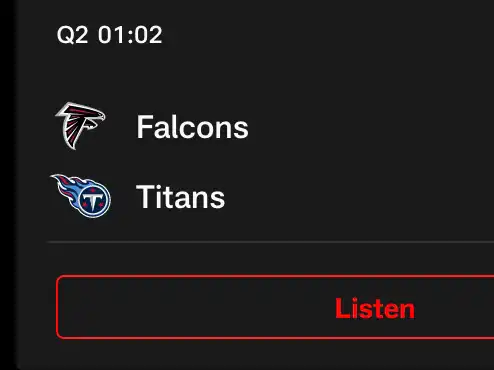Select the Falcons team name
The width and height of the screenshot is (494, 370).
(x=192, y=127)
